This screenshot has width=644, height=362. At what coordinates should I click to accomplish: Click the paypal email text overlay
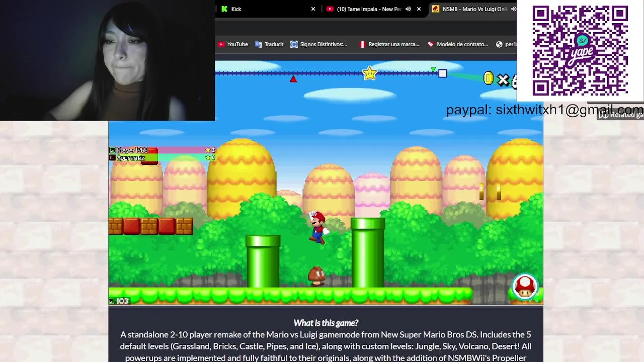(x=544, y=110)
